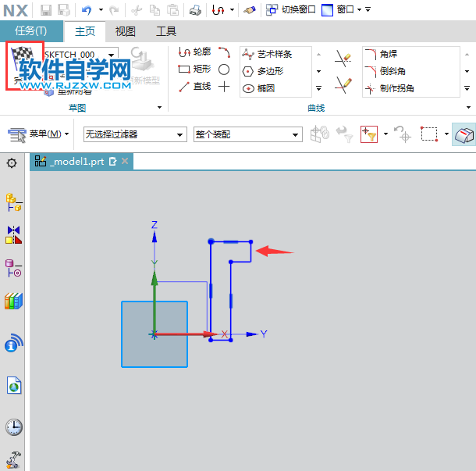This screenshot has width=476, height=471.
Task: Open curve gallery more options arrow
Action: (318, 88)
